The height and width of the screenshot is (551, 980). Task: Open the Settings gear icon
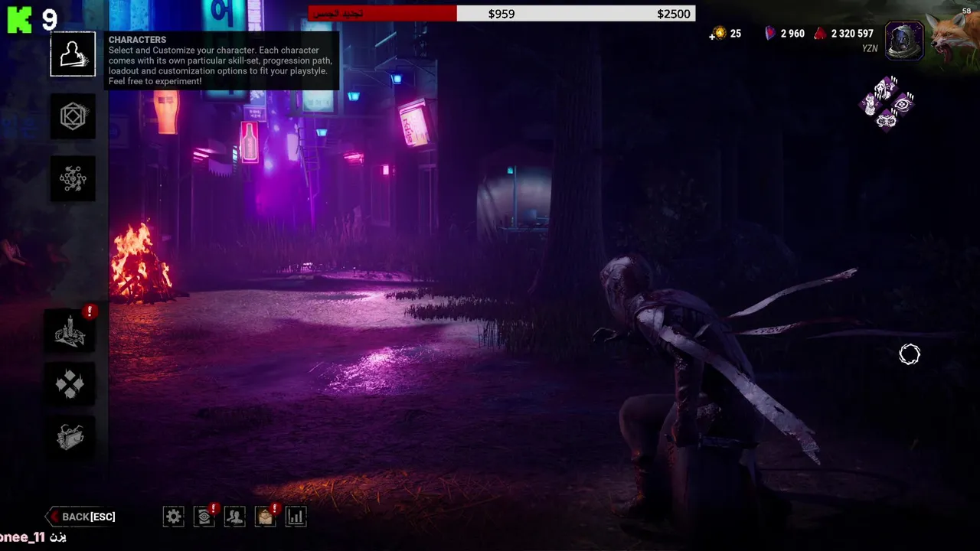point(174,517)
